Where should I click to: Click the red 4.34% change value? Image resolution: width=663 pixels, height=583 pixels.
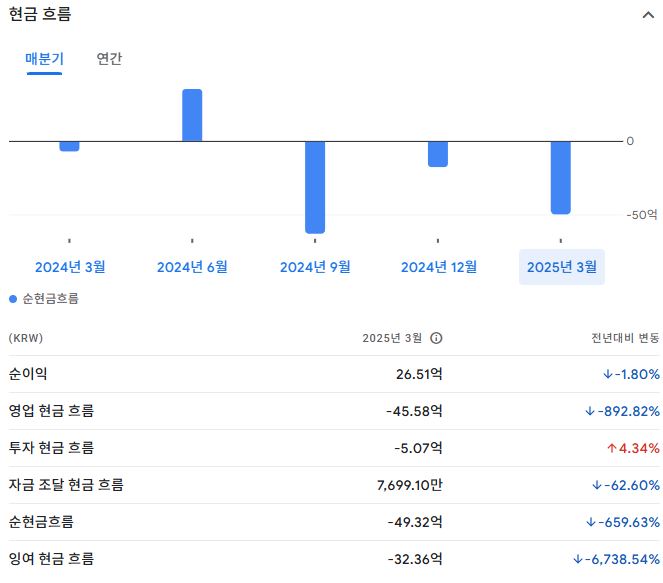click(x=633, y=448)
